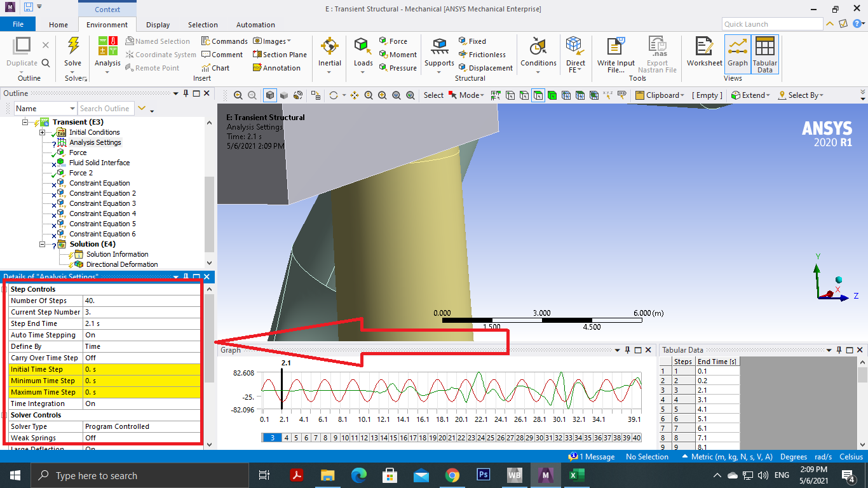Expand the Initial Conditions tree node
This screenshot has width=868, height=488.
point(43,132)
